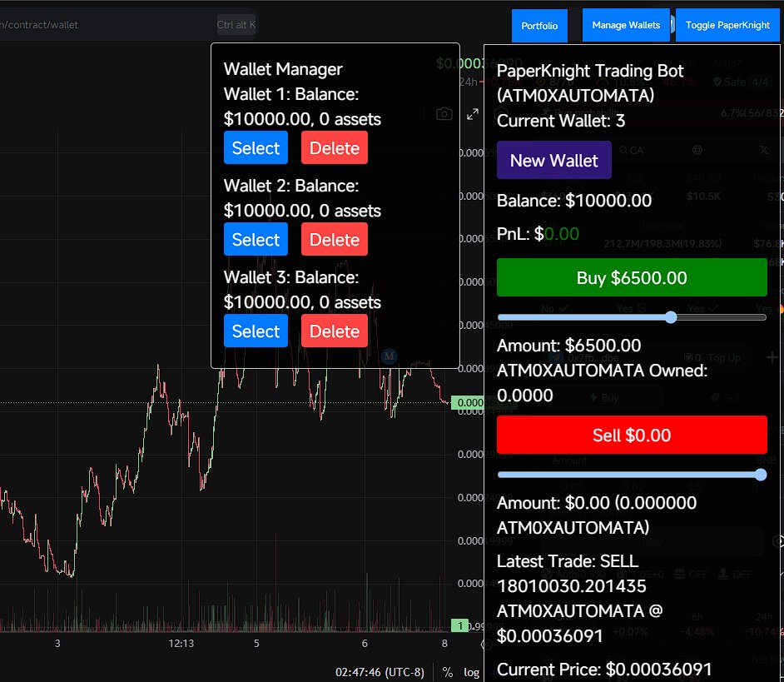Click Buy $6500.00 button
Screen dimensions: 784x682
(632, 277)
